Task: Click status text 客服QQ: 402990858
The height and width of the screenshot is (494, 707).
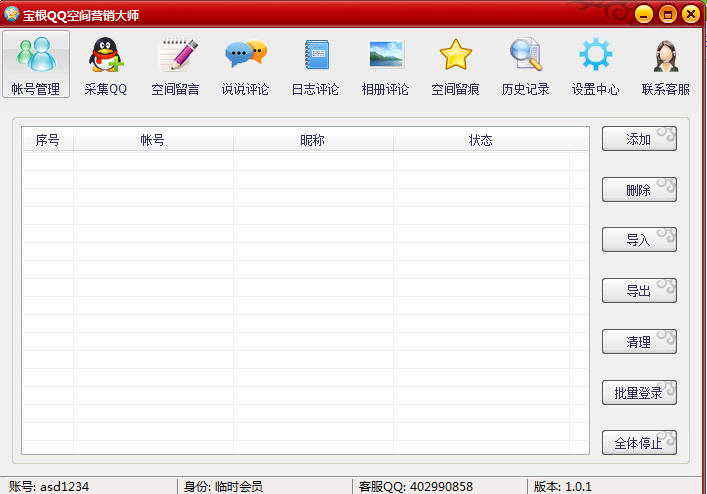Action: tap(416, 486)
